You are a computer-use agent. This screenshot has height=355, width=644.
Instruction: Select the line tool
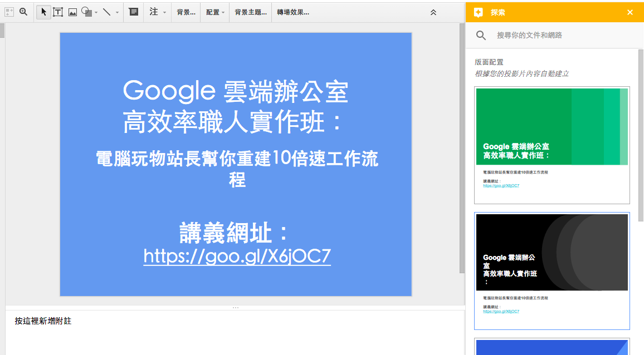[x=107, y=12]
